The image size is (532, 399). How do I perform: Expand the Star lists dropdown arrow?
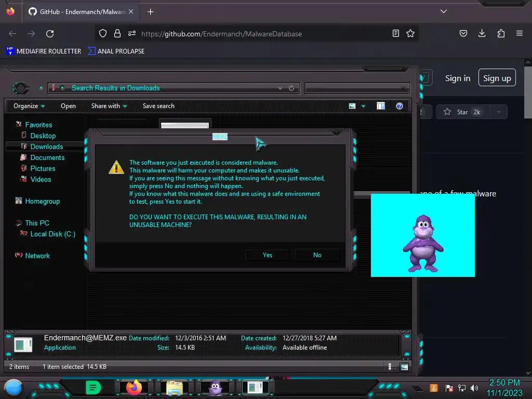click(499, 112)
